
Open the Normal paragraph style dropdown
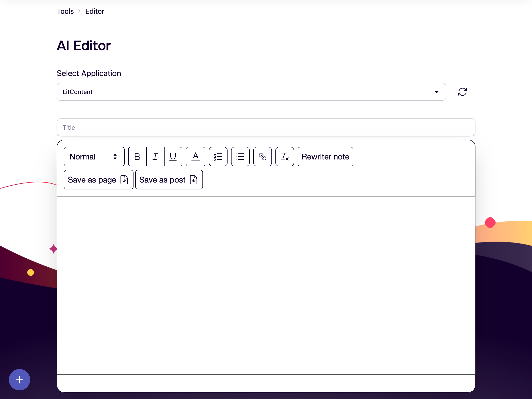[94, 157]
